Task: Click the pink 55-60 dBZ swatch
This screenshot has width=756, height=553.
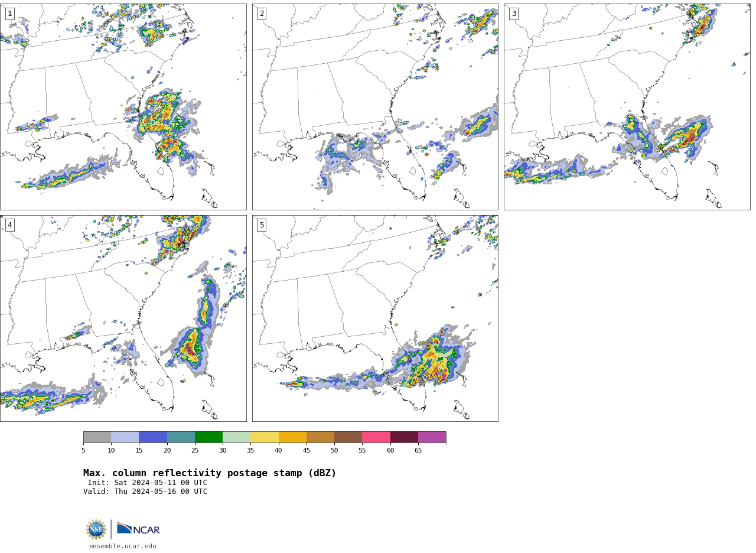Action: pos(376,437)
